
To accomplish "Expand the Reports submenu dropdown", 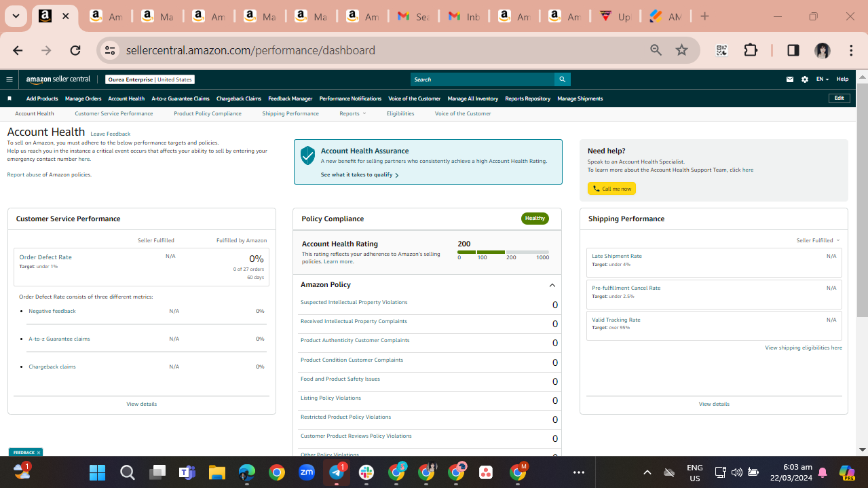I will click(352, 113).
